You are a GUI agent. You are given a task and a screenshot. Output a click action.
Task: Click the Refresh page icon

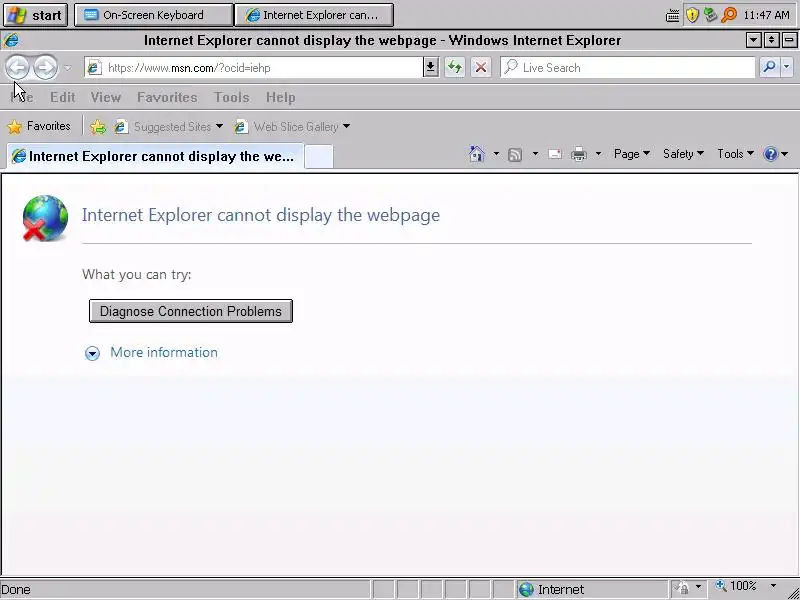click(x=455, y=67)
